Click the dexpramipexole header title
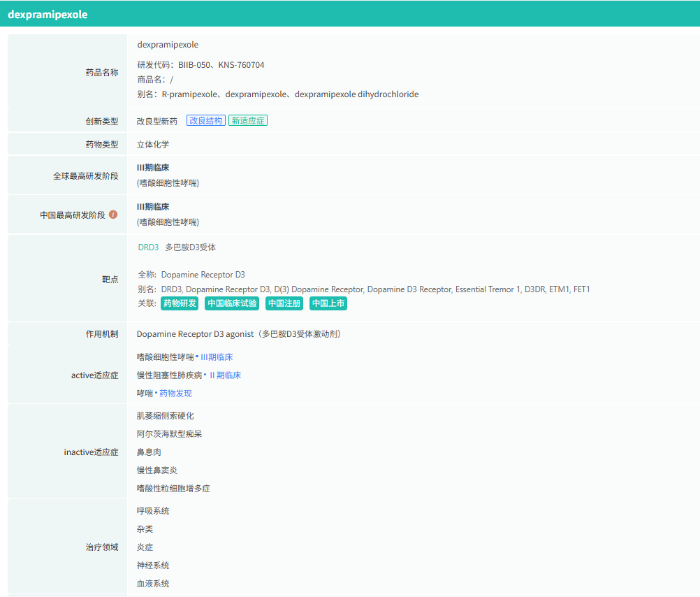Image resolution: width=700 pixels, height=597 pixels. click(x=48, y=14)
